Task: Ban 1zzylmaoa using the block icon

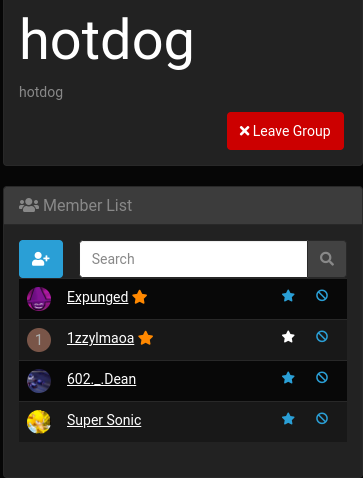Action: coord(322,336)
